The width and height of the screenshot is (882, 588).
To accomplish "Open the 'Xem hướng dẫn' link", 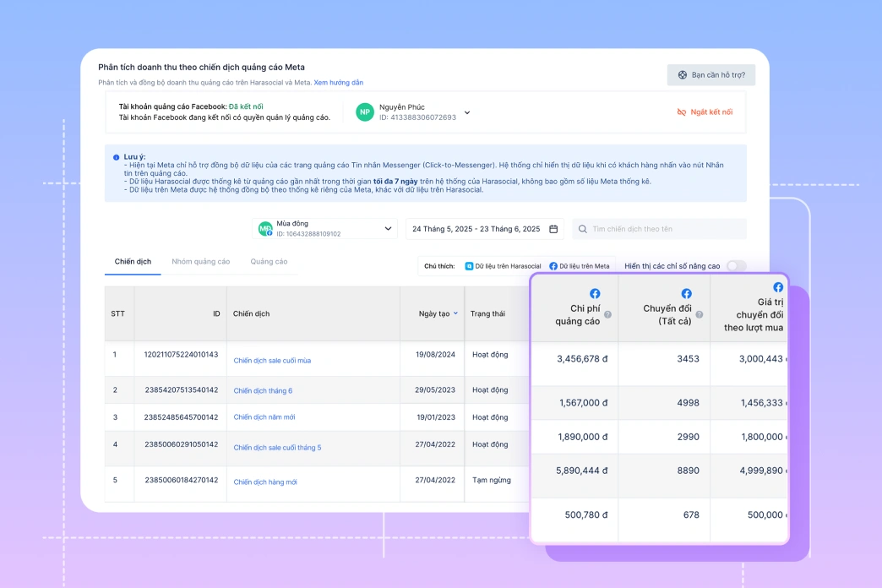I will click(x=338, y=83).
